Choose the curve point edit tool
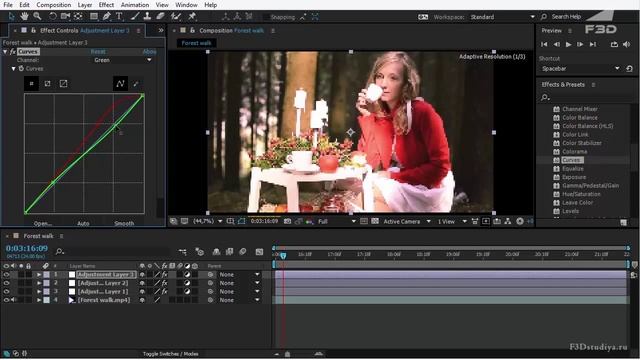 tap(120, 84)
